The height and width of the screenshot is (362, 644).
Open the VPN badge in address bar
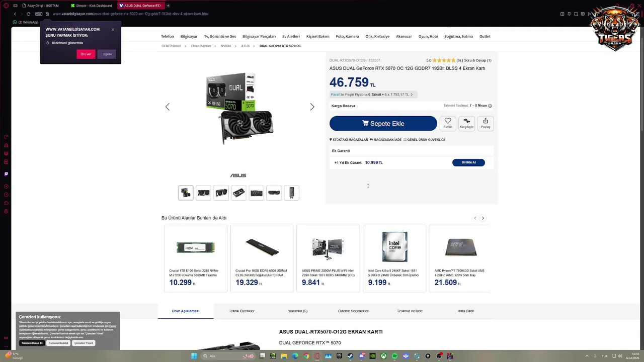(39, 14)
